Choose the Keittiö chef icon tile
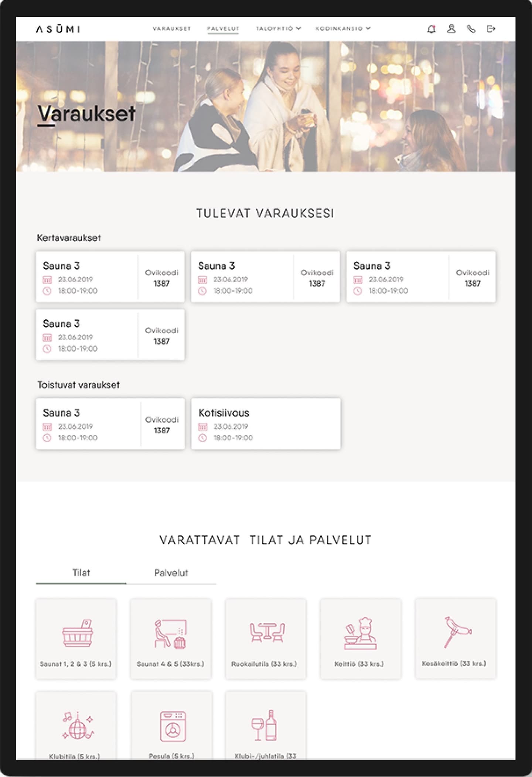 coord(361,639)
